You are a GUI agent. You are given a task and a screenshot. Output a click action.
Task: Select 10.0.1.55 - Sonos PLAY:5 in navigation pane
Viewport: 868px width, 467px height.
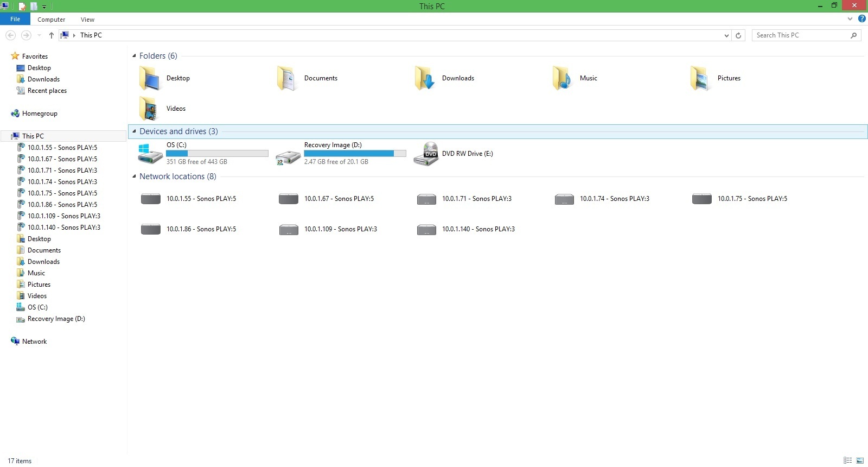coord(62,148)
